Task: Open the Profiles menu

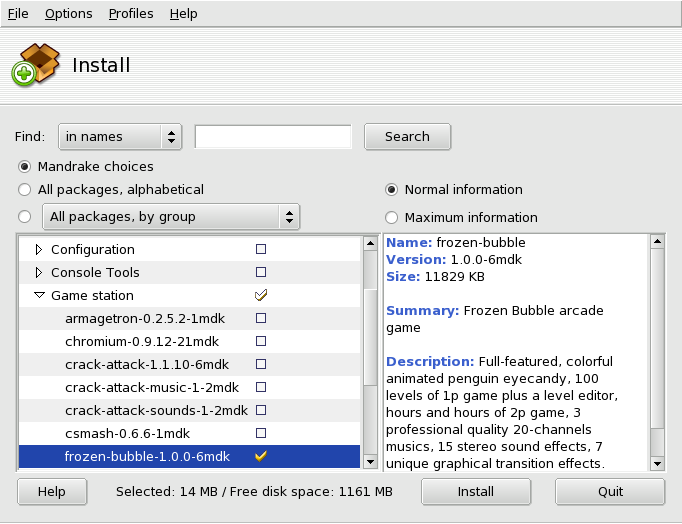Action: (131, 14)
